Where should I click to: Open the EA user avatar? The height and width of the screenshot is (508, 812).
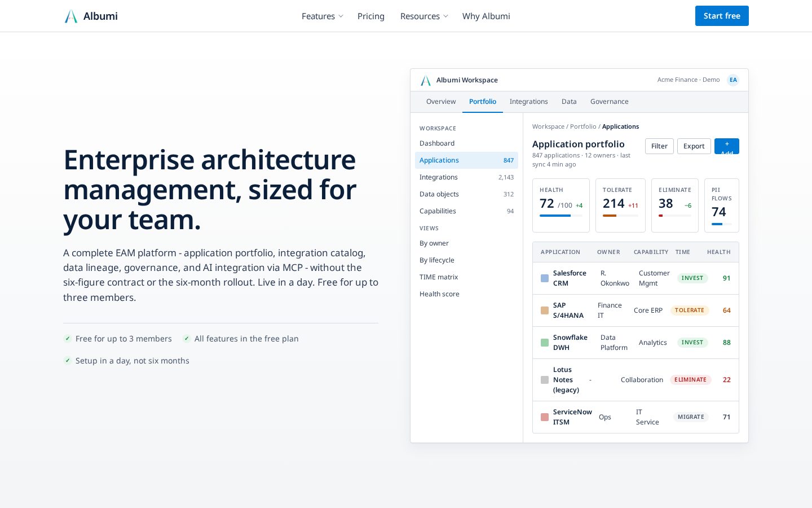point(733,80)
